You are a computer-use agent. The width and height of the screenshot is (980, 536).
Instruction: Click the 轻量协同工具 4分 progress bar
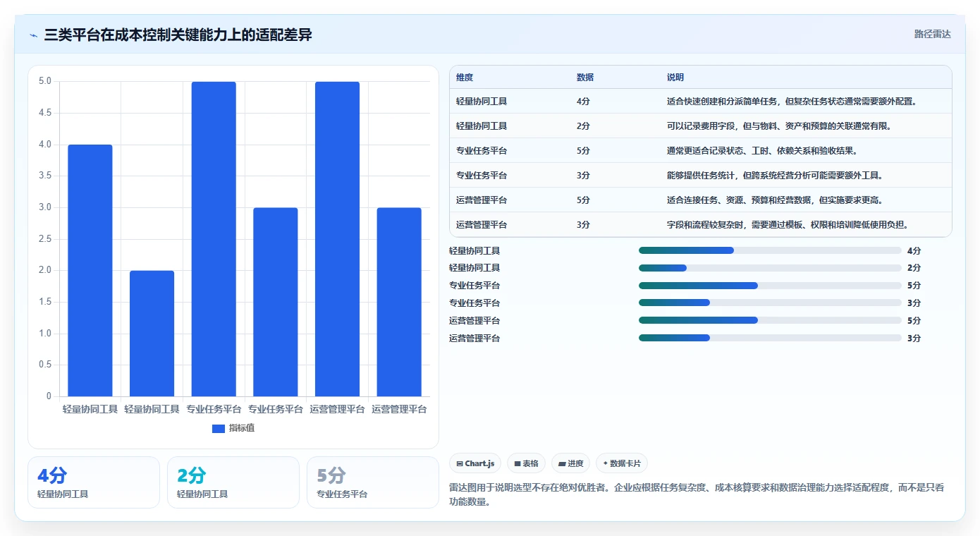click(x=770, y=250)
